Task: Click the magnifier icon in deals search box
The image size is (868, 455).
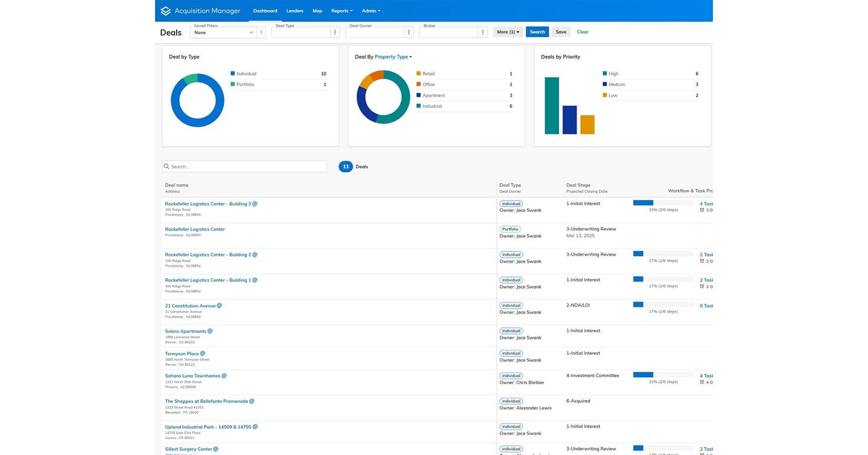Action: (167, 167)
